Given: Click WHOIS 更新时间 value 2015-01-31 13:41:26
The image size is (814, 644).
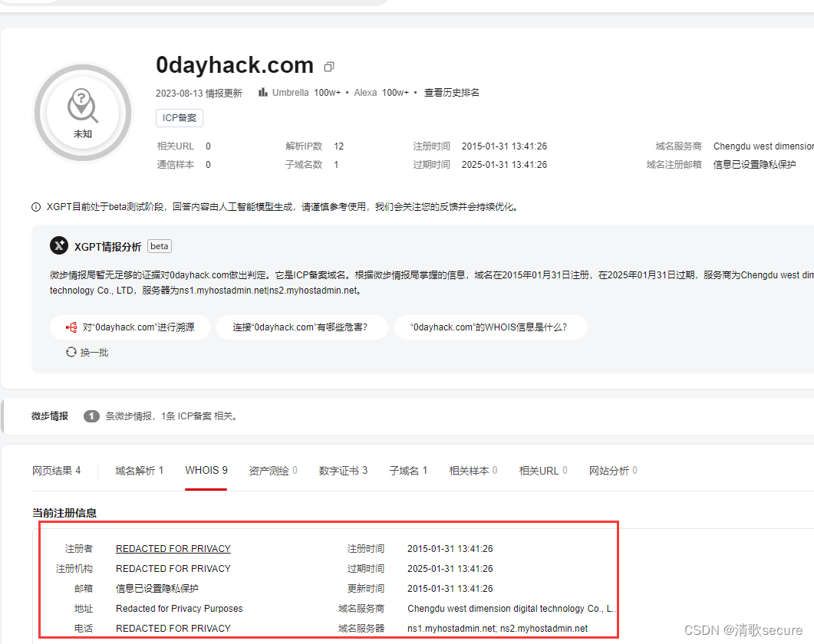Looking at the screenshot, I should (x=450, y=589).
